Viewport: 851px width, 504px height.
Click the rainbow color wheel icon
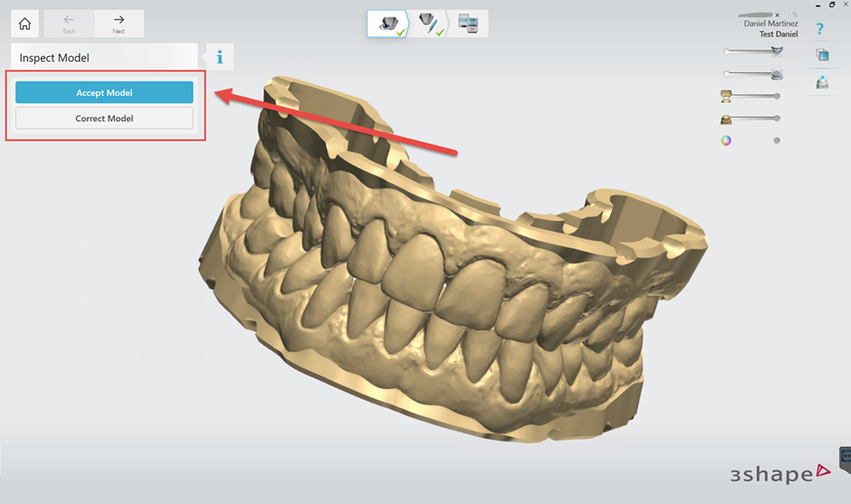726,140
